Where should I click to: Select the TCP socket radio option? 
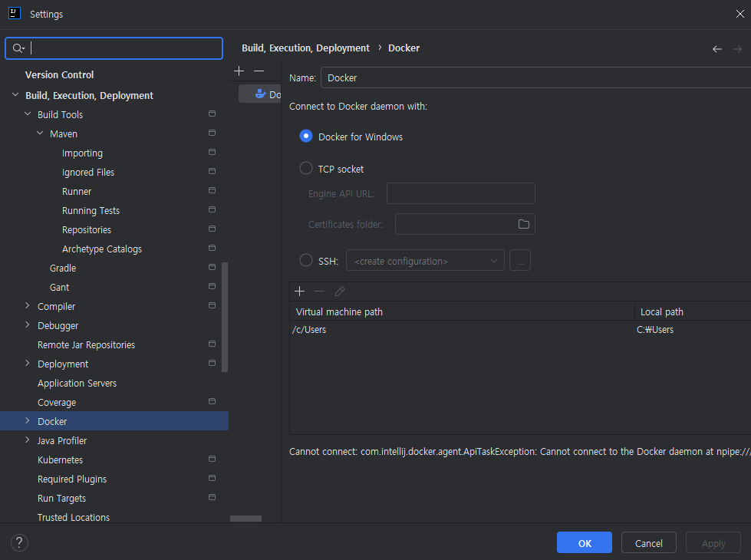(x=305, y=168)
